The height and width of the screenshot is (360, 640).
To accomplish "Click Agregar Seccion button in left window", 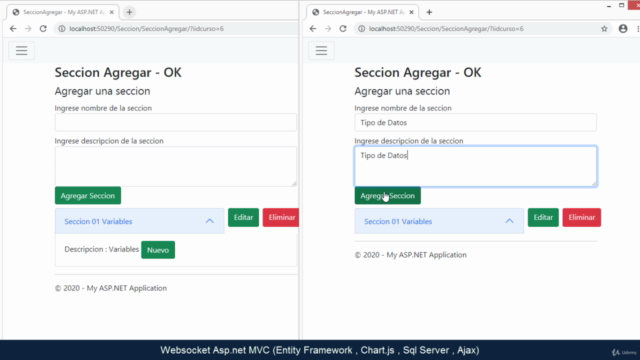I will [88, 196].
